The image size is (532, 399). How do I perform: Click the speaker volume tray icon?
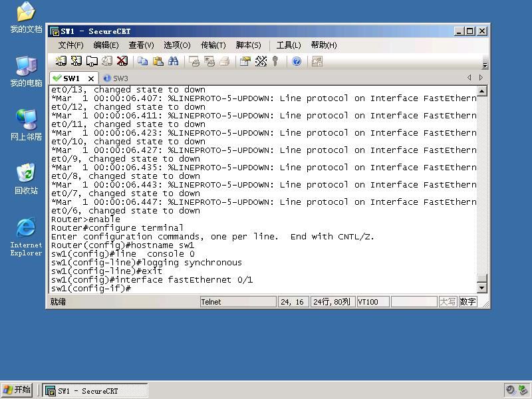[x=510, y=390]
